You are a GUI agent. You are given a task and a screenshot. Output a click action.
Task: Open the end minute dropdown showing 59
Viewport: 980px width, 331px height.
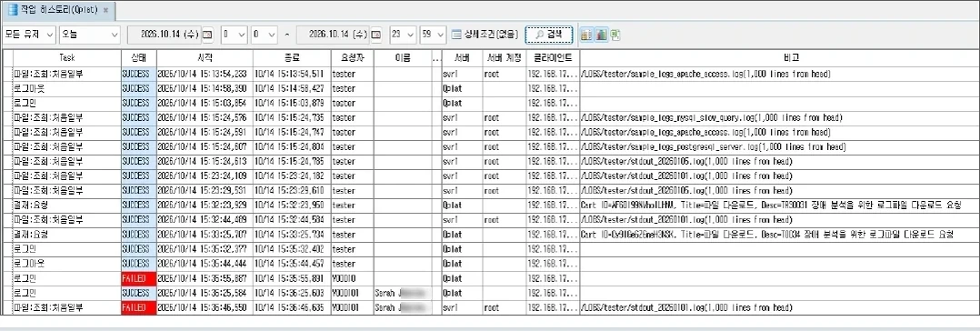[x=433, y=35]
